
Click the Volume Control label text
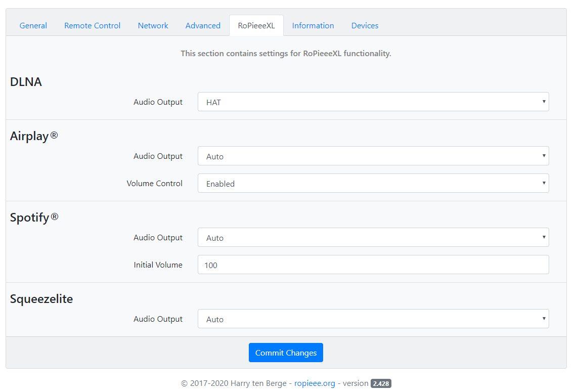point(154,184)
